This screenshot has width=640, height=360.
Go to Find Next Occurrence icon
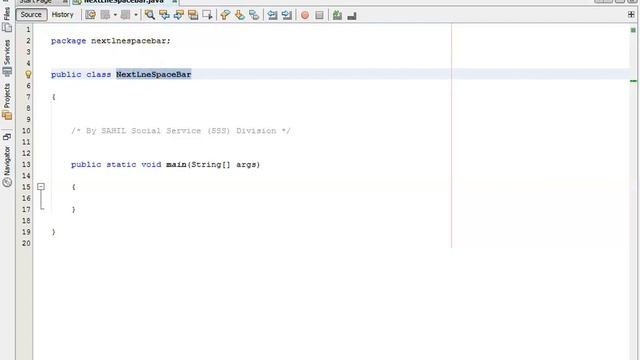[179, 15]
